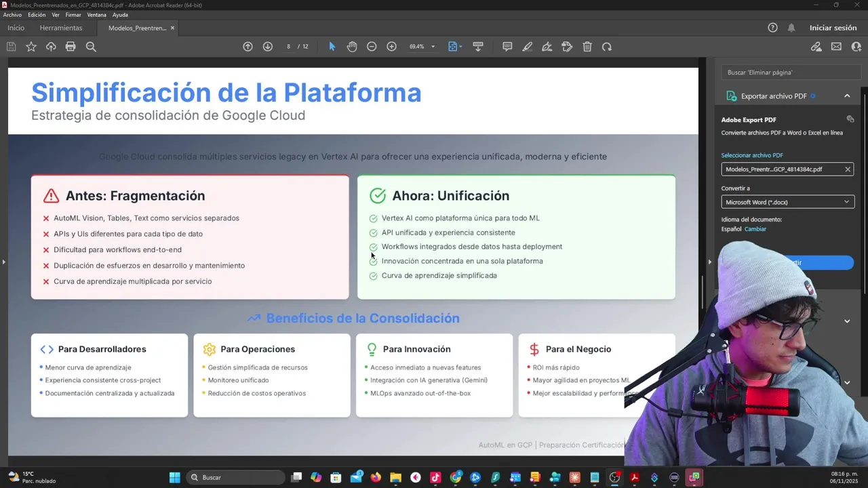Open the help question mark icon
Image resolution: width=868 pixels, height=488 pixels.
[772, 28]
